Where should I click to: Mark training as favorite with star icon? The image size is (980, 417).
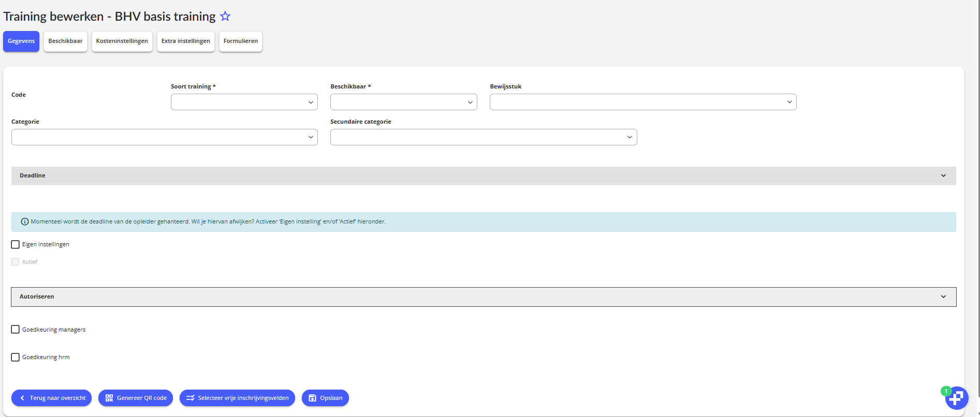point(225,16)
